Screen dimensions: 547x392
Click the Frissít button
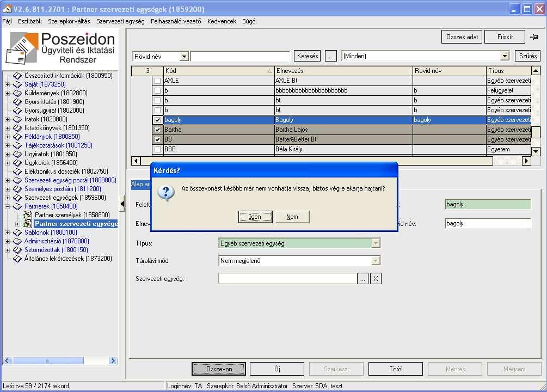(x=505, y=36)
